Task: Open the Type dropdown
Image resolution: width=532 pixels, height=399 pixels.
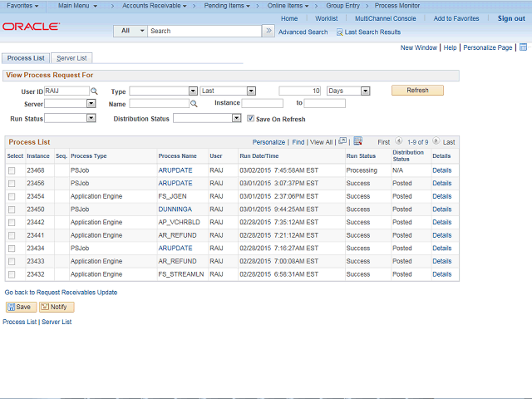Action: click(x=163, y=91)
